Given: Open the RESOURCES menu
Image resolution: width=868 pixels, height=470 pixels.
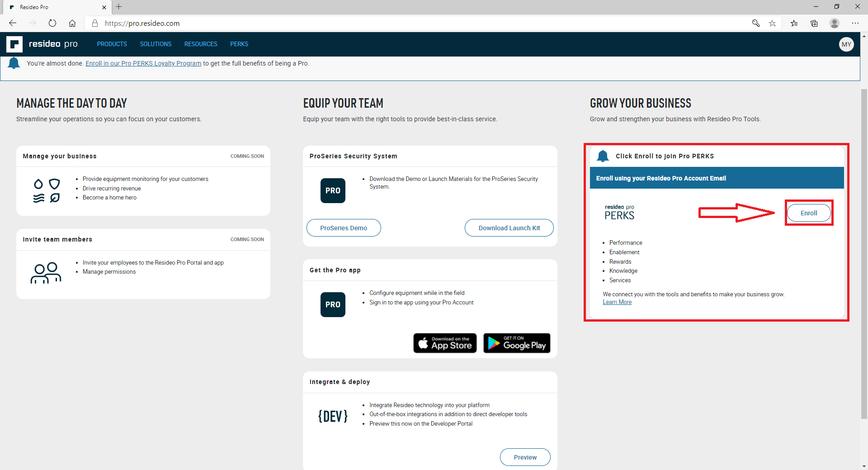Looking at the screenshot, I should (201, 44).
